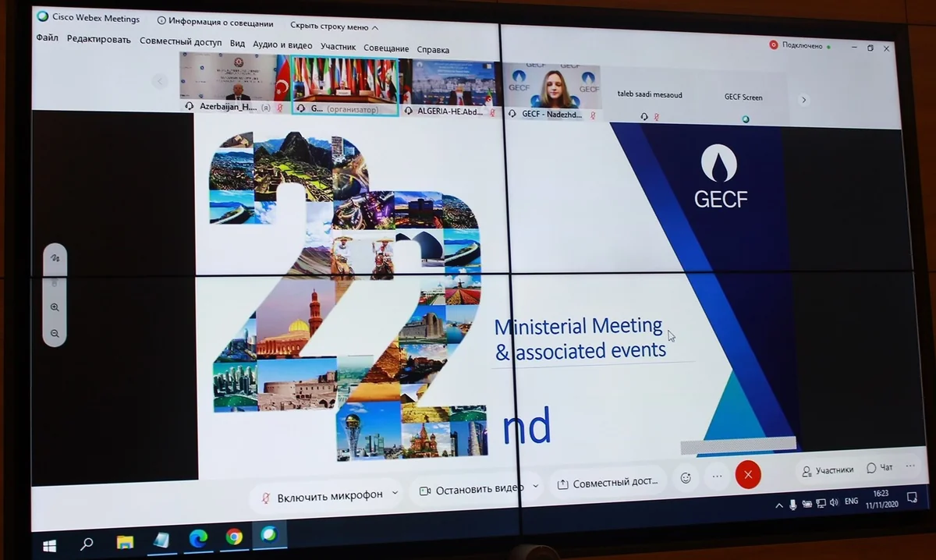
Task: Expand the arrow next to Включить микрофон
Action: [x=395, y=493]
